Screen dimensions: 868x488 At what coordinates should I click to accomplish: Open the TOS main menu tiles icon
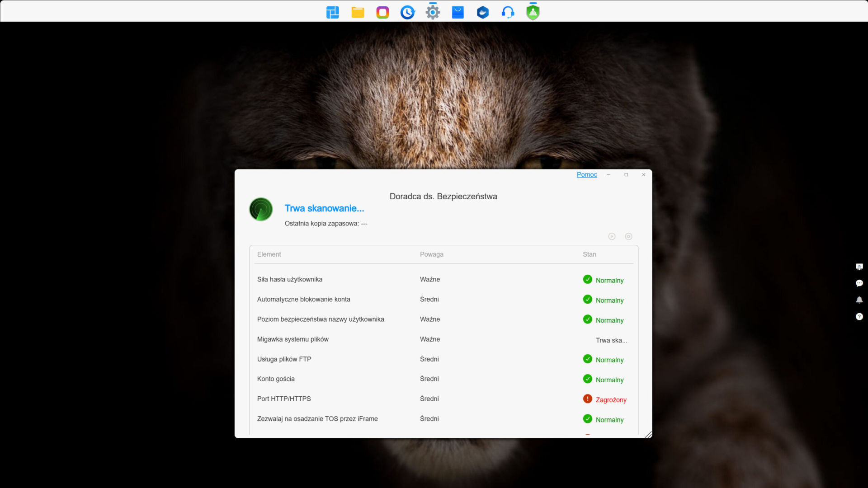(x=333, y=12)
